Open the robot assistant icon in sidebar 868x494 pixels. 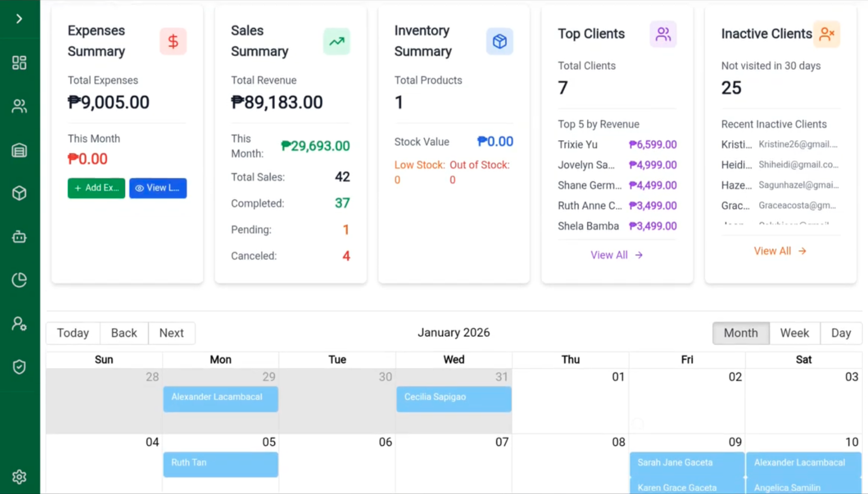pyautogui.click(x=19, y=237)
